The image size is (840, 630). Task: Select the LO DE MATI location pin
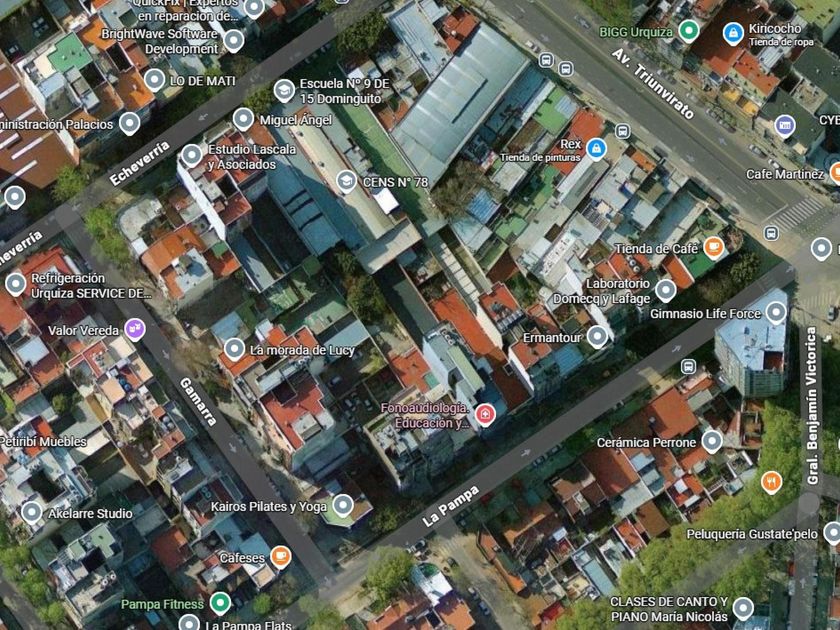tap(154, 80)
